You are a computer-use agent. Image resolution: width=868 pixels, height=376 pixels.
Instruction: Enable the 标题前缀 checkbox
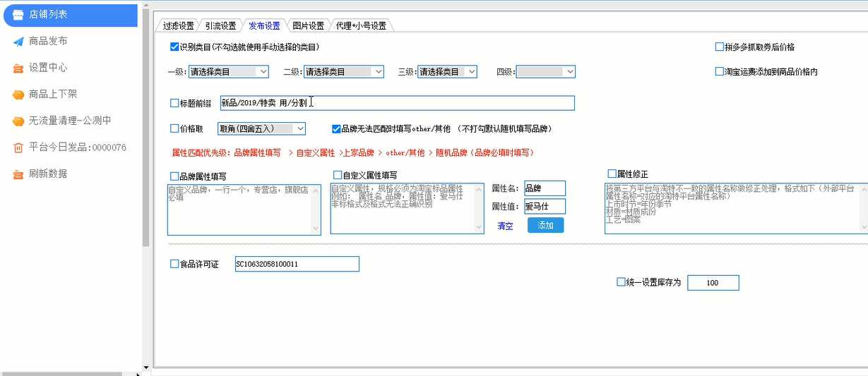(174, 103)
